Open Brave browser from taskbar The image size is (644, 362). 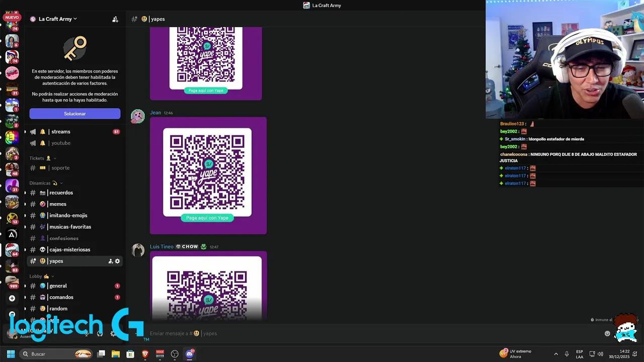pos(145,354)
